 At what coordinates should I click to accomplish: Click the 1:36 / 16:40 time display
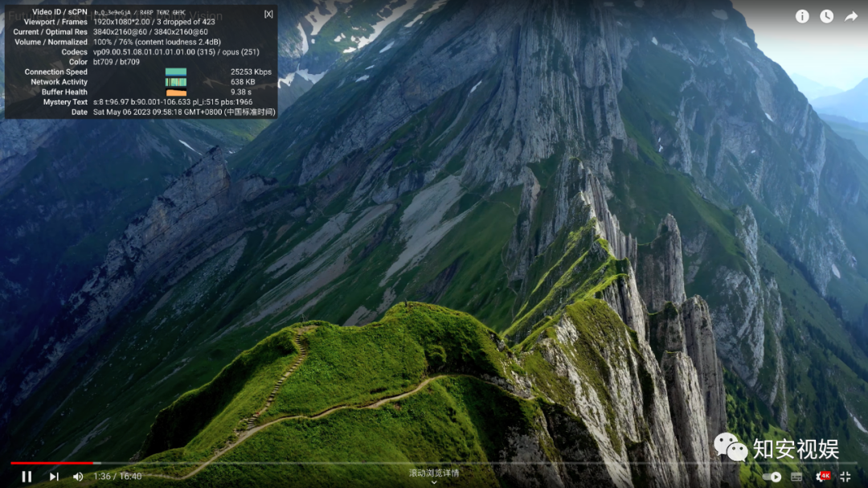117,477
